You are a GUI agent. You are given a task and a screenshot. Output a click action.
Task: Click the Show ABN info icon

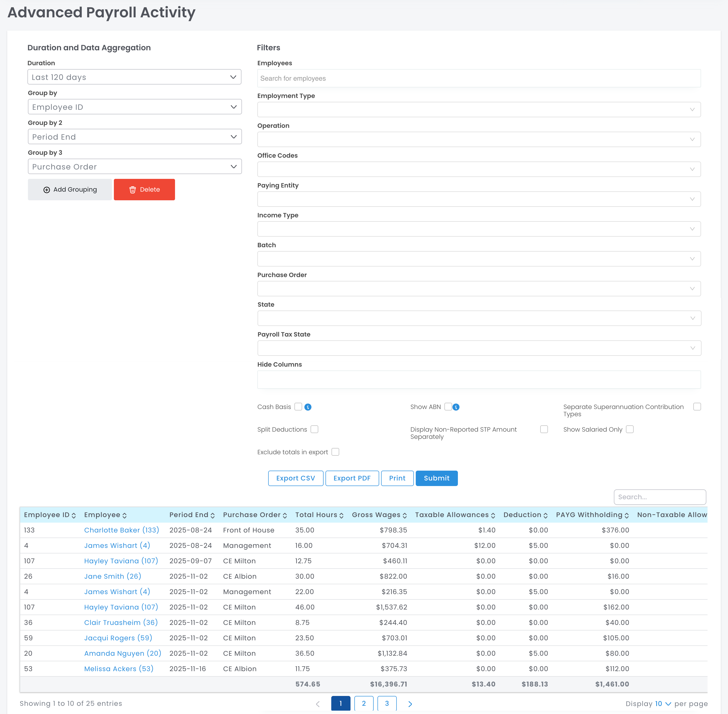(x=456, y=407)
